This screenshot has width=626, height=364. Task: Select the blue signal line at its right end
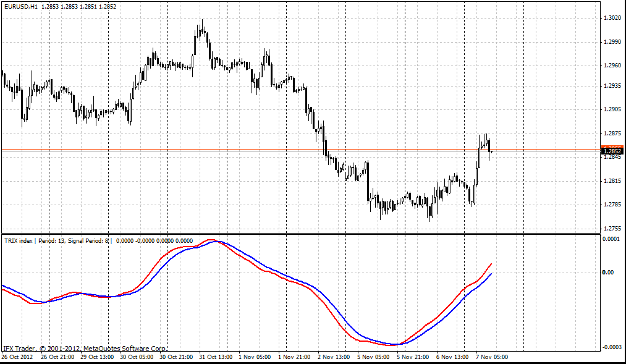tap(491, 274)
